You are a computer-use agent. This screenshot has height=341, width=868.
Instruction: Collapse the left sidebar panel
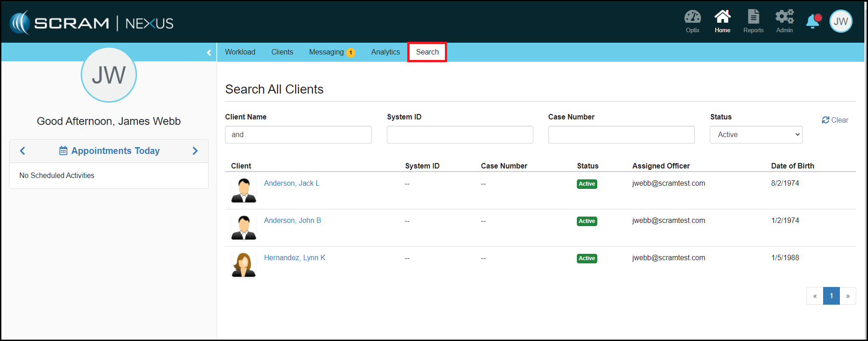(209, 53)
